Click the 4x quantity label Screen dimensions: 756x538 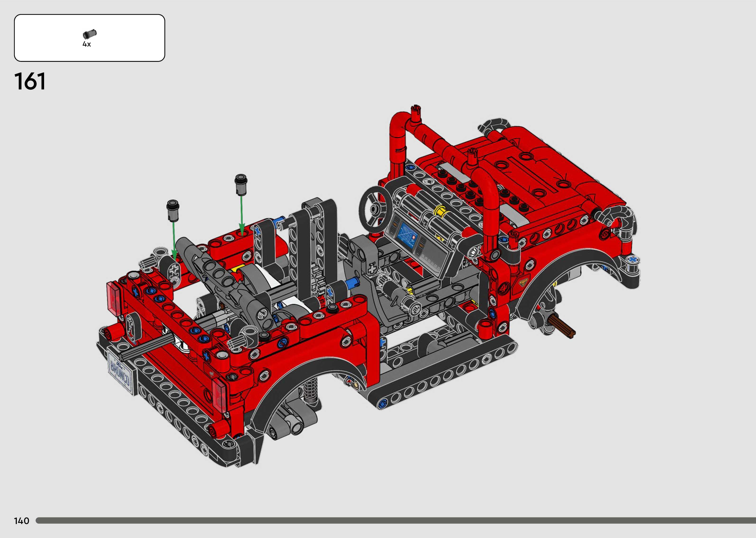(86, 44)
